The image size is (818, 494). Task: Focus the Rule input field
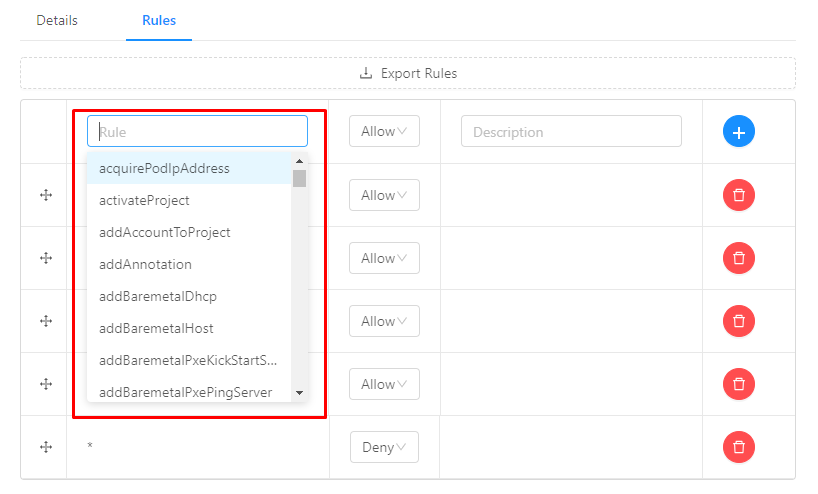[197, 131]
